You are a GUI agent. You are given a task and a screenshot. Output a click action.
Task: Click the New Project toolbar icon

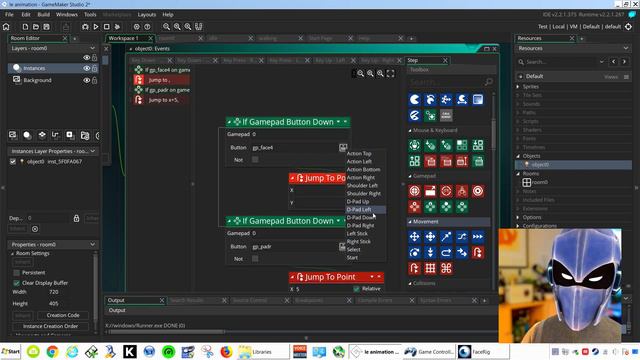point(25,27)
